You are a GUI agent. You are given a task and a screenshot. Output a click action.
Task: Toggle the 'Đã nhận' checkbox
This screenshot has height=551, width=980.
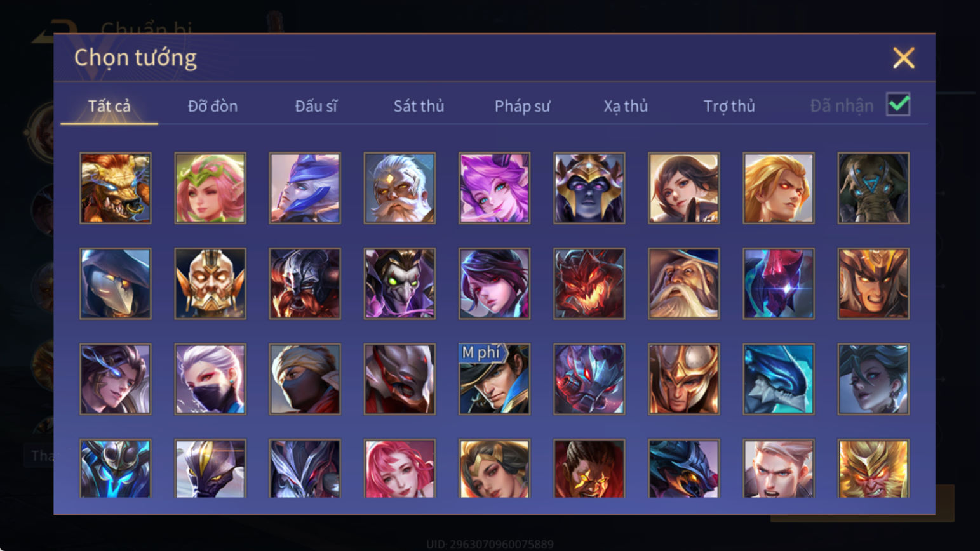[x=898, y=104]
